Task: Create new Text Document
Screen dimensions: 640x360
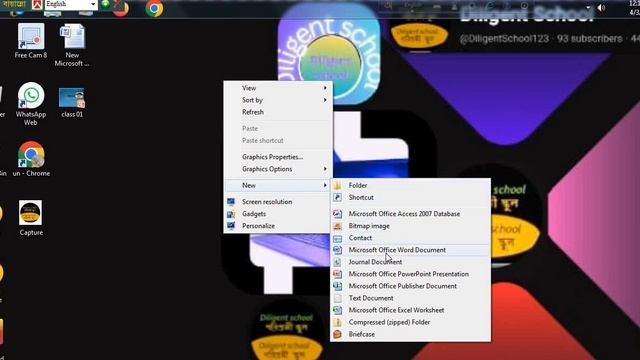Action: 410,298
